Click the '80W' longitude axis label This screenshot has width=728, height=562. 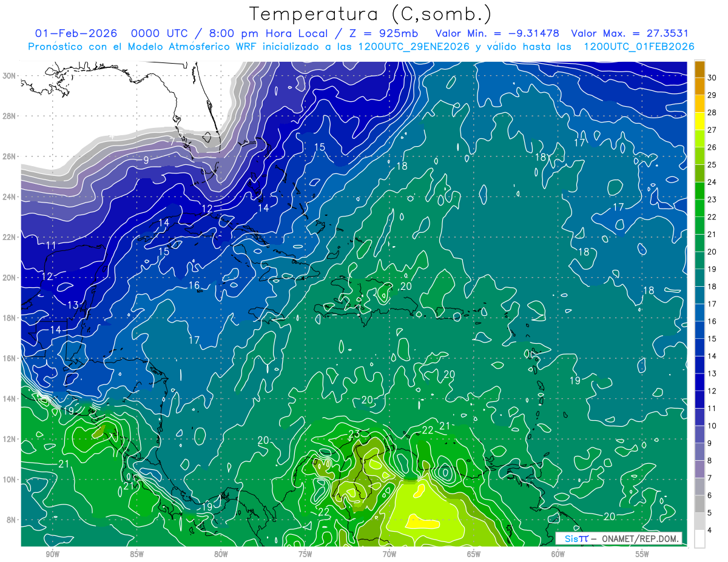[x=221, y=554]
